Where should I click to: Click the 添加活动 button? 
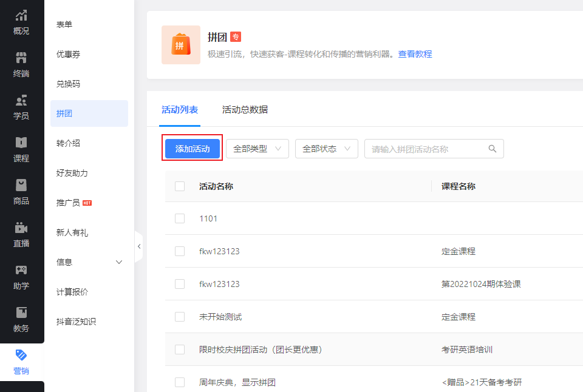(x=193, y=149)
